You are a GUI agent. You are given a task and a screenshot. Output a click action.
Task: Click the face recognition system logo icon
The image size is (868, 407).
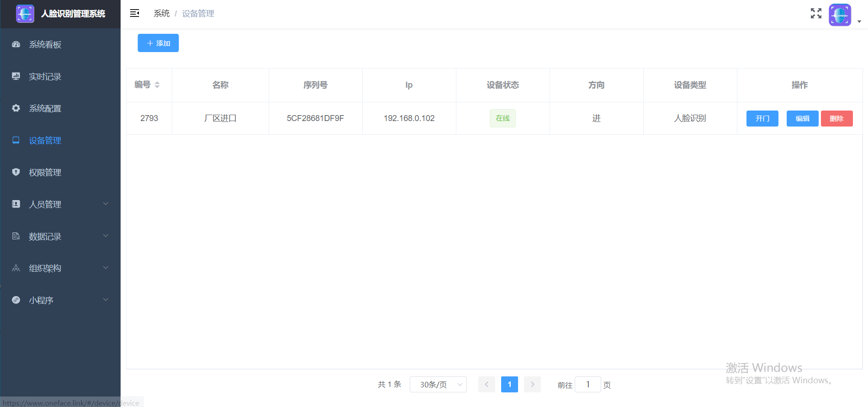click(25, 14)
